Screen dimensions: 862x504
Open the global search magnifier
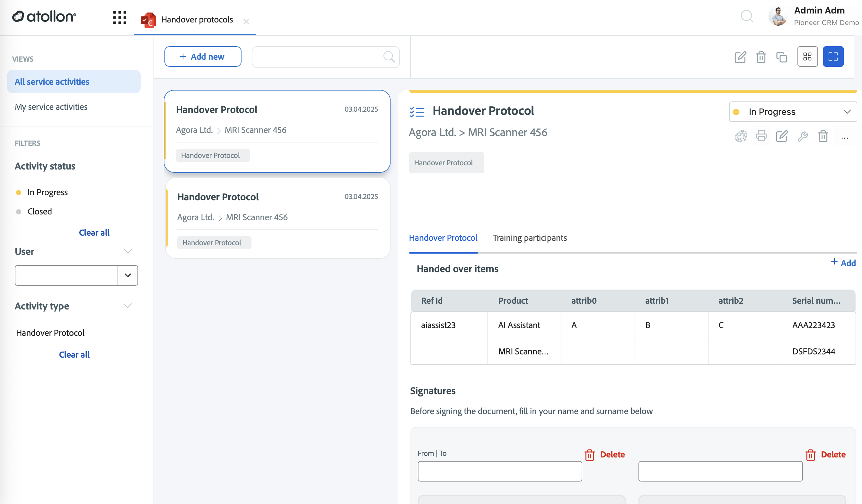pos(747,16)
